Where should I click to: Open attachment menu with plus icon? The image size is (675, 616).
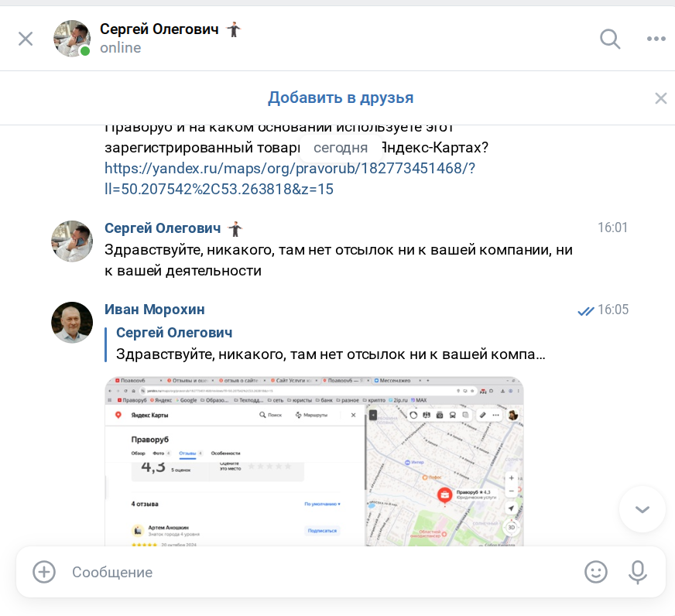click(x=44, y=572)
